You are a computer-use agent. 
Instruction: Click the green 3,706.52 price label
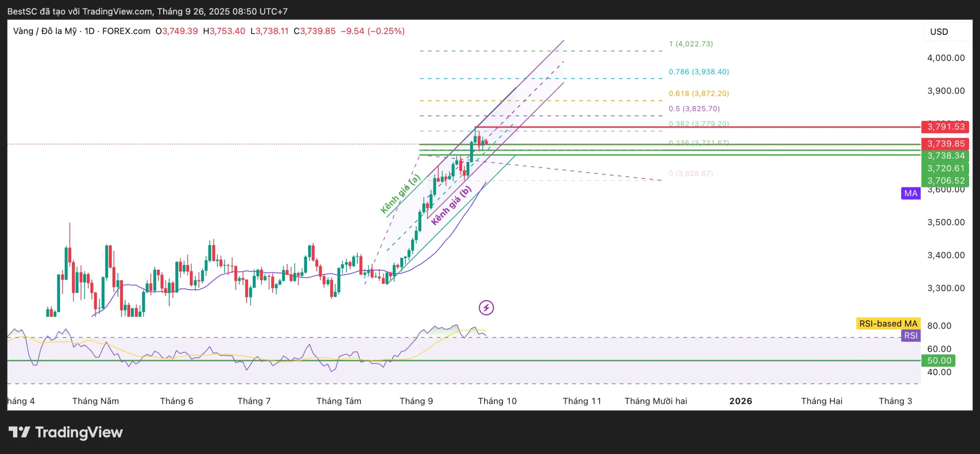pos(945,180)
